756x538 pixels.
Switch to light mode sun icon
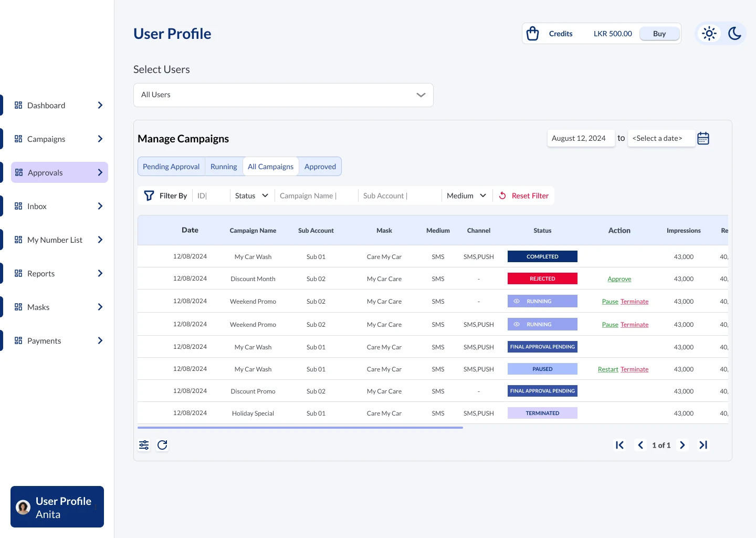(x=709, y=34)
